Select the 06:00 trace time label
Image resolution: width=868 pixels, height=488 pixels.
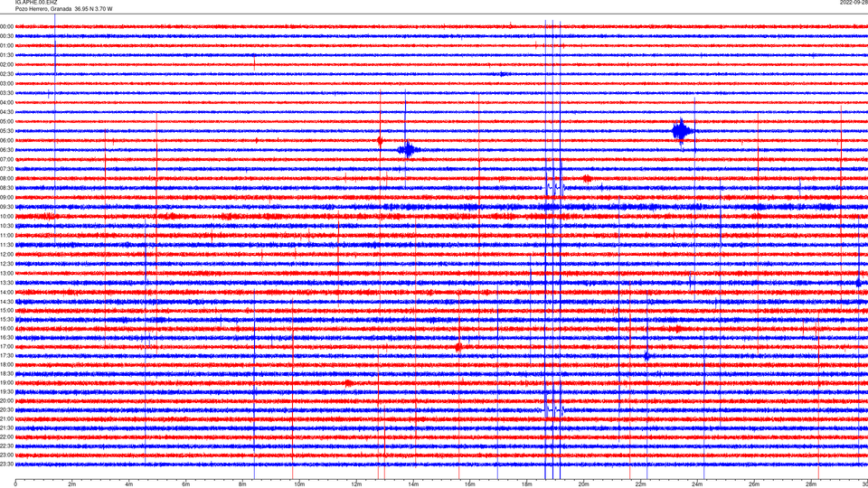point(6,141)
